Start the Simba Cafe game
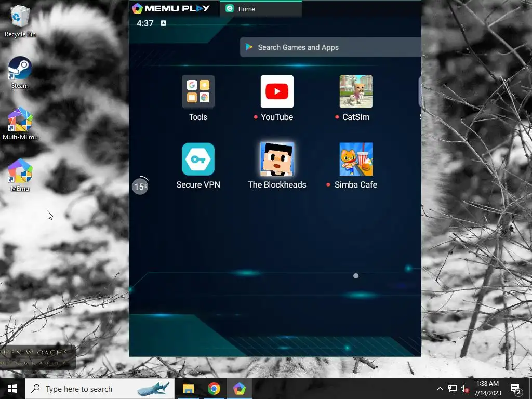This screenshot has width=532, height=399. 356,159
